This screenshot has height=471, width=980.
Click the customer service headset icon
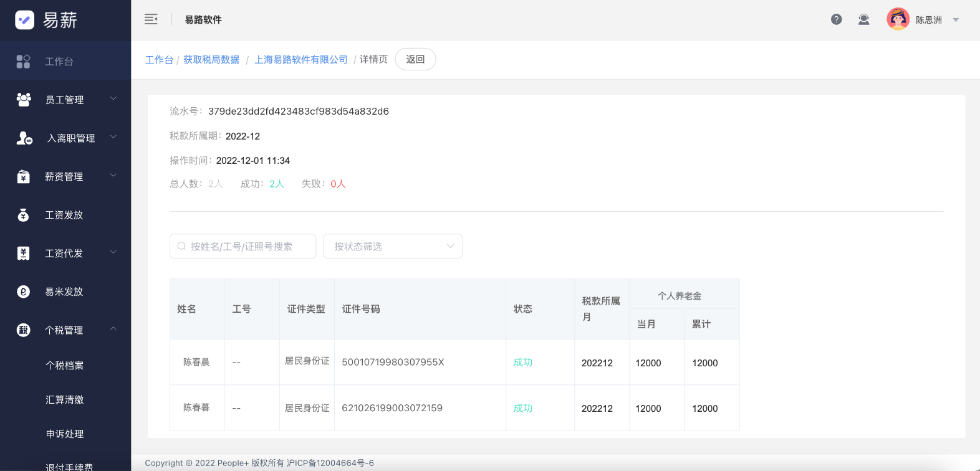tap(863, 20)
